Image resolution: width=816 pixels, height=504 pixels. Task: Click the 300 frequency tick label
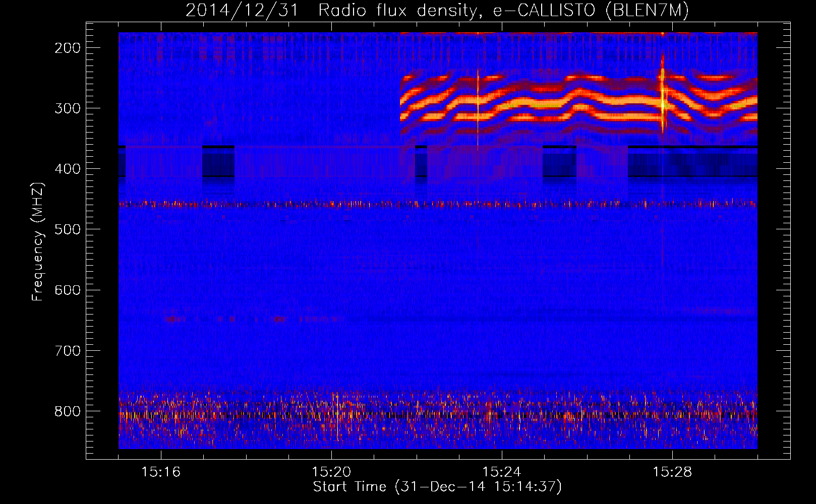67,108
